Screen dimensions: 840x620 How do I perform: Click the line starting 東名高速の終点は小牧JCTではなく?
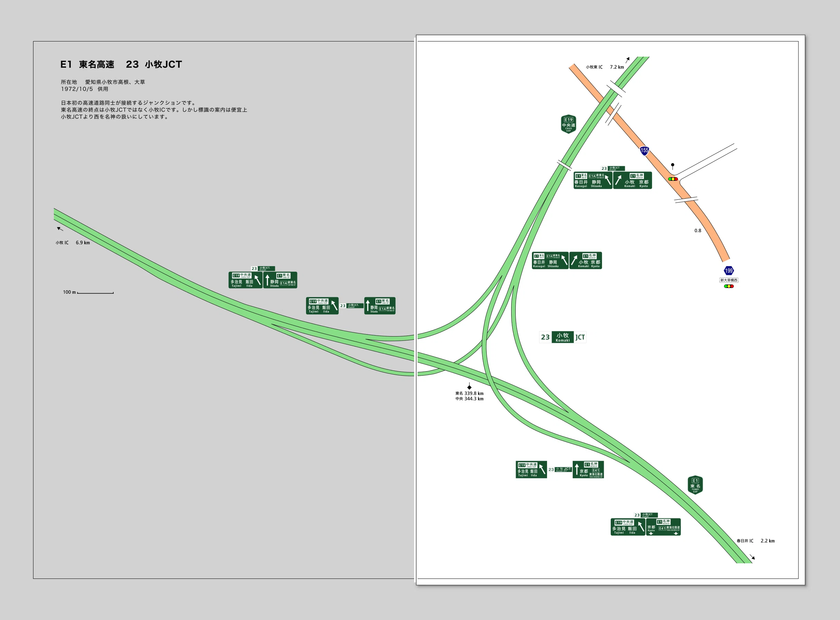pos(154,110)
